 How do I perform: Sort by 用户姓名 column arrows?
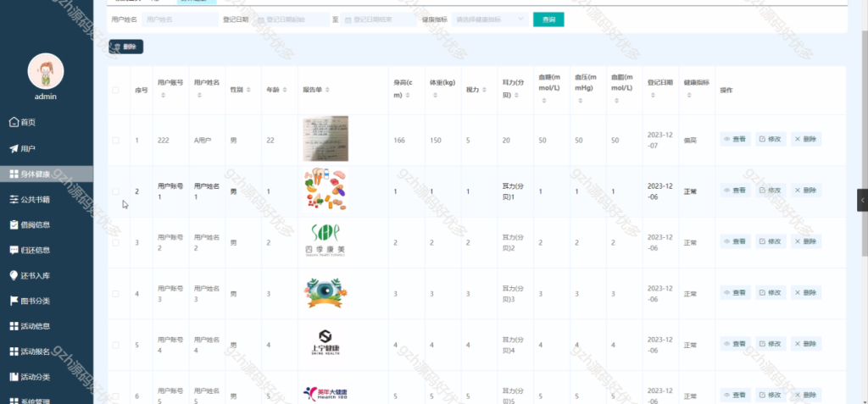coord(199,95)
